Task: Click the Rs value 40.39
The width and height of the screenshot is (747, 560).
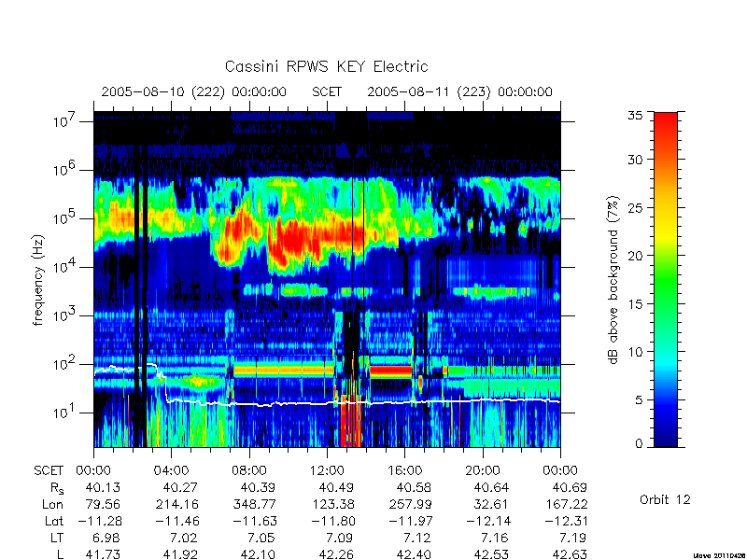Action: [x=258, y=487]
